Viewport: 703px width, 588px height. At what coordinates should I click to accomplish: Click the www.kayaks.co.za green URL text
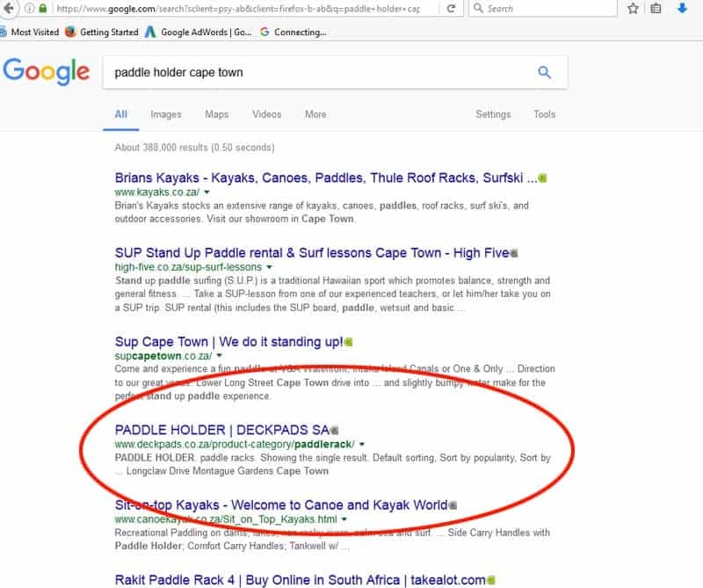coord(157,192)
